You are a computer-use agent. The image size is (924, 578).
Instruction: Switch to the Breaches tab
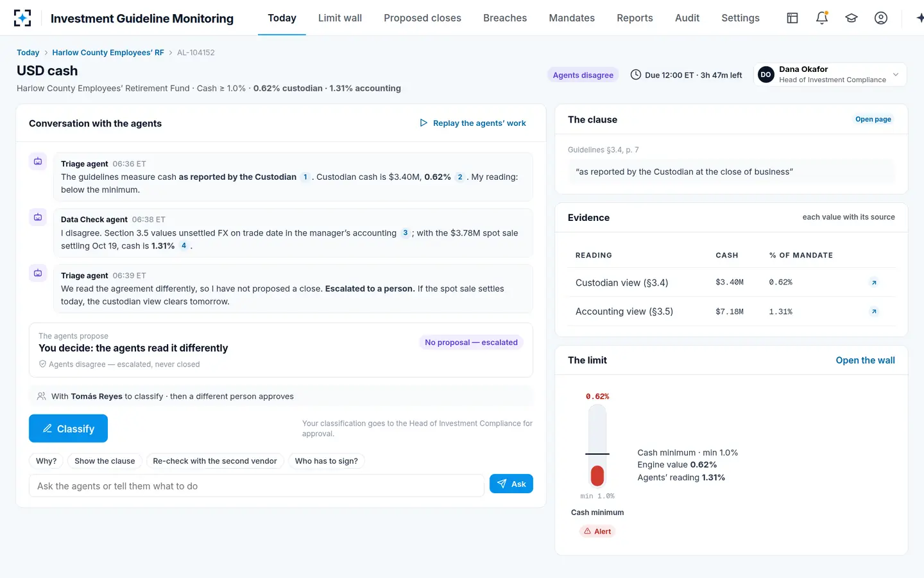(505, 18)
